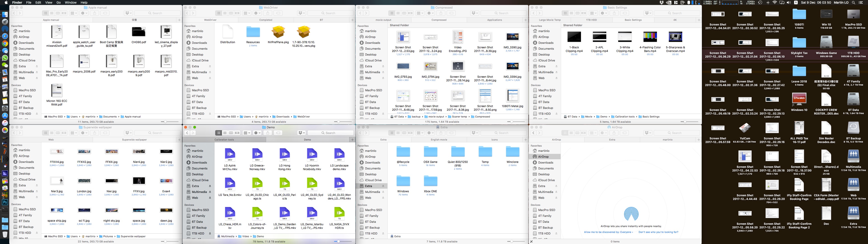Go back in Demo window navigation
868x244 pixels.
[187, 133]
